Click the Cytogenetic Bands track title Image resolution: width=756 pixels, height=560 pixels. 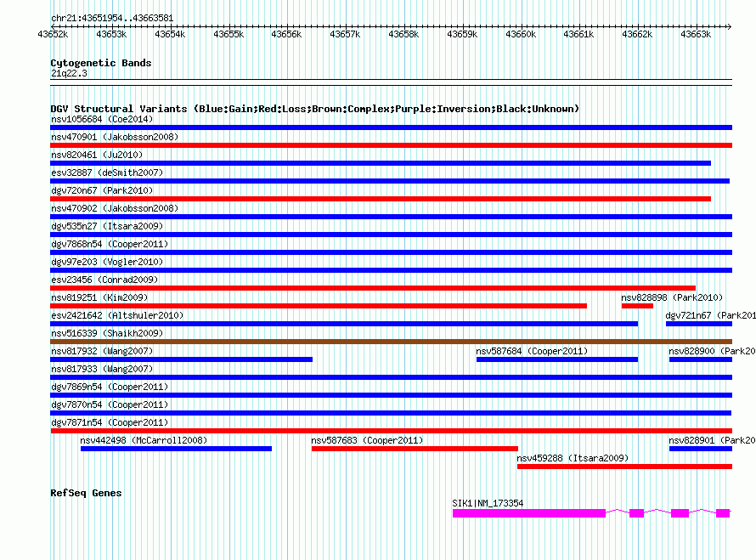[x=101, y=63]
